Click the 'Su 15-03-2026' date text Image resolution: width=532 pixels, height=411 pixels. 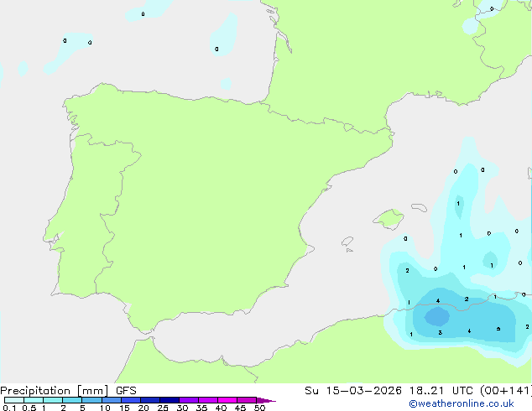[353, 391]
